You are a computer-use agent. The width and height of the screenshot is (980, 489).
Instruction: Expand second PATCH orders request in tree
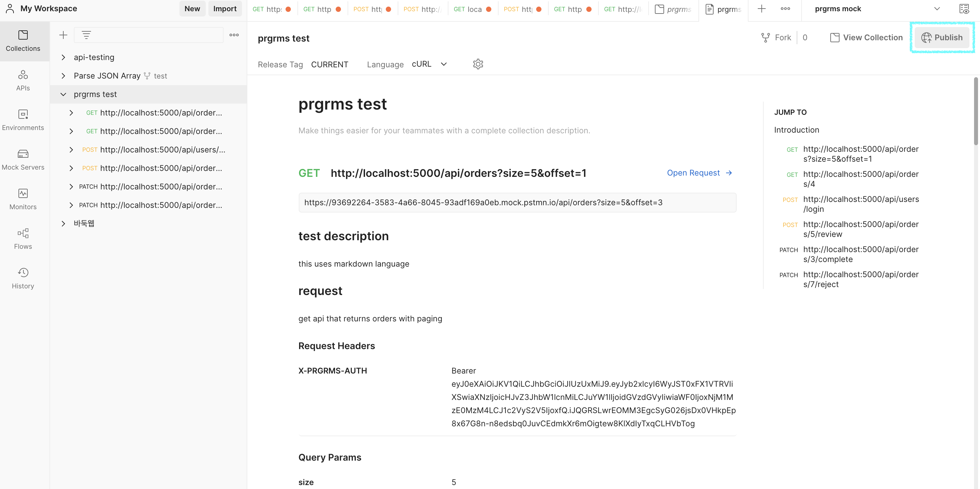click(71, 205)
